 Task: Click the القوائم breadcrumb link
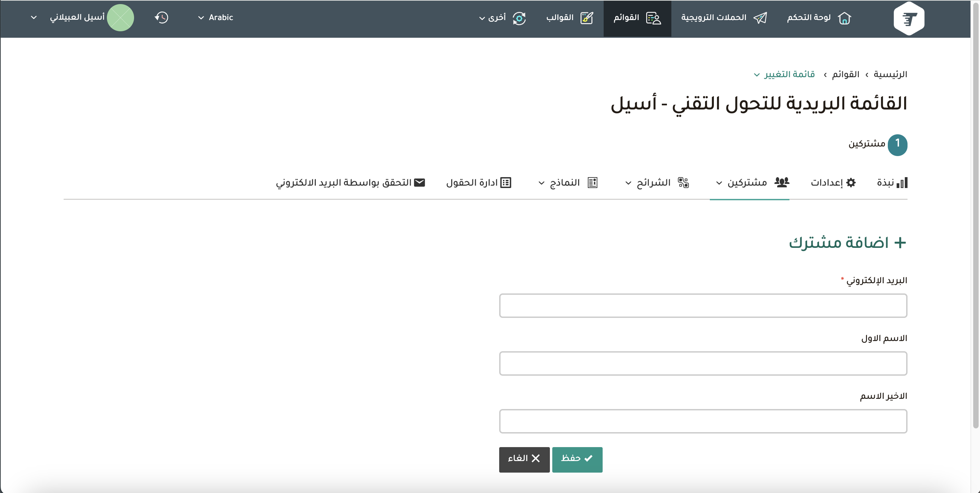point(845,74)
